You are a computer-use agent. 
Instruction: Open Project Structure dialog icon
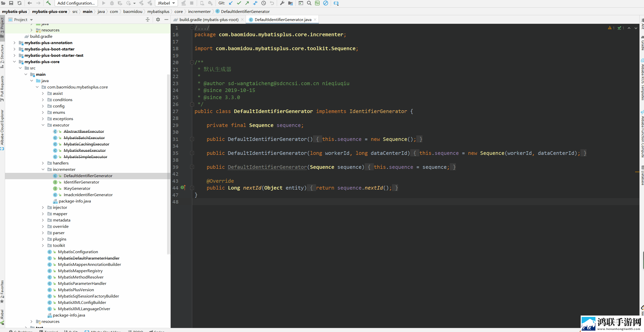click(x=290, y=3)
